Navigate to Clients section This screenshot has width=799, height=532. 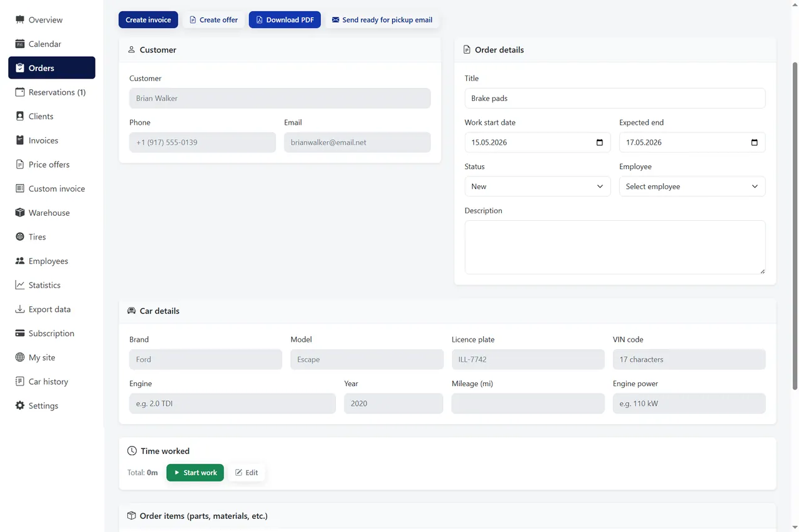(52, 116)
